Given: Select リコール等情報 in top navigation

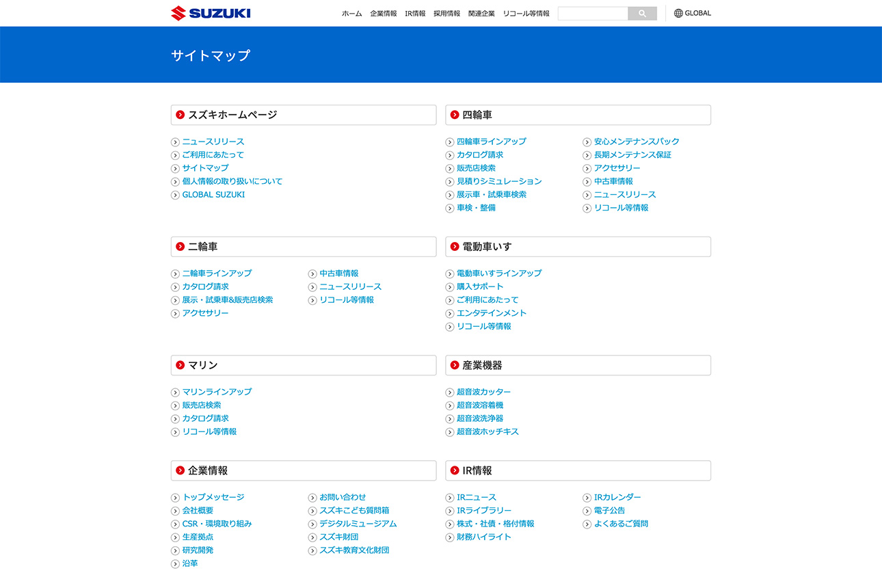Looking at the screenshot, I should coord(526,14).
